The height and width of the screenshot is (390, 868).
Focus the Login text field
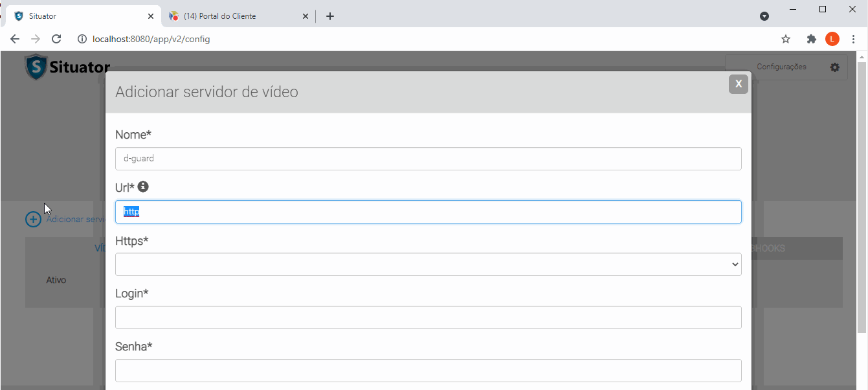428,317
